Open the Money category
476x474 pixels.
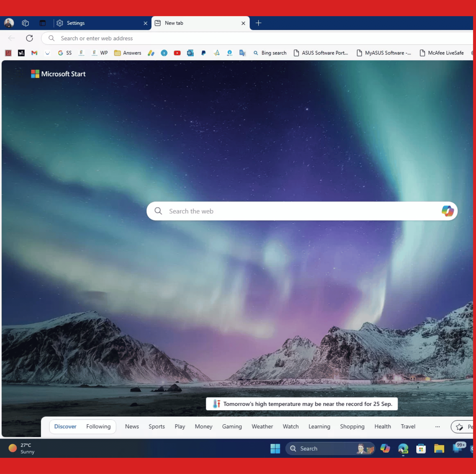(x=204, y=426)
